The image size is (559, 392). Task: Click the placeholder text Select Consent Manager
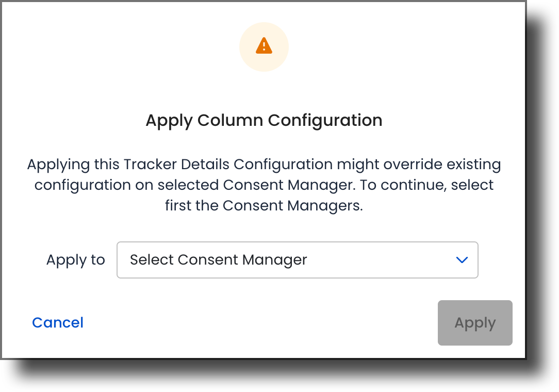pos(219,260)
